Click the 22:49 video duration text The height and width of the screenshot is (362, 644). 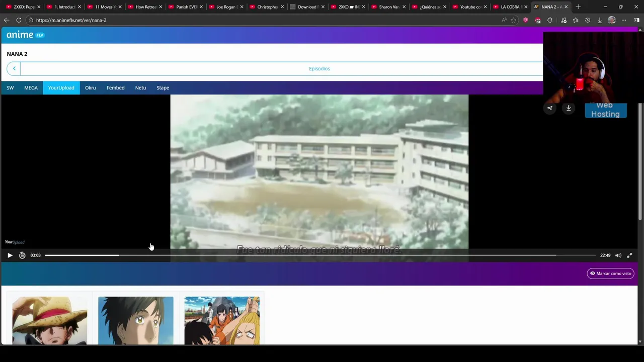[605, 255]
